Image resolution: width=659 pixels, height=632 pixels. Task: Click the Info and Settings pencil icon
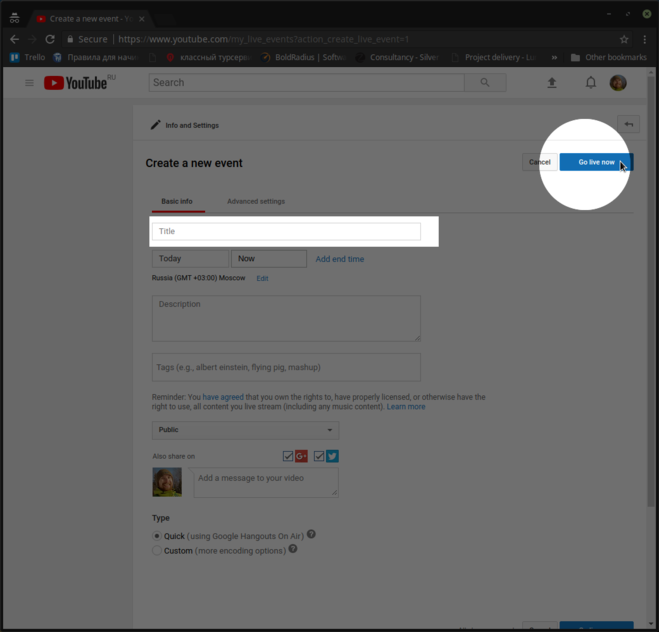point(156,125)
